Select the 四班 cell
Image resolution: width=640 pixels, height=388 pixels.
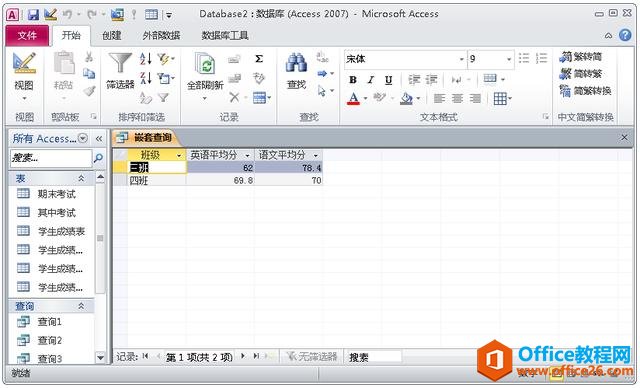[157, 180]
